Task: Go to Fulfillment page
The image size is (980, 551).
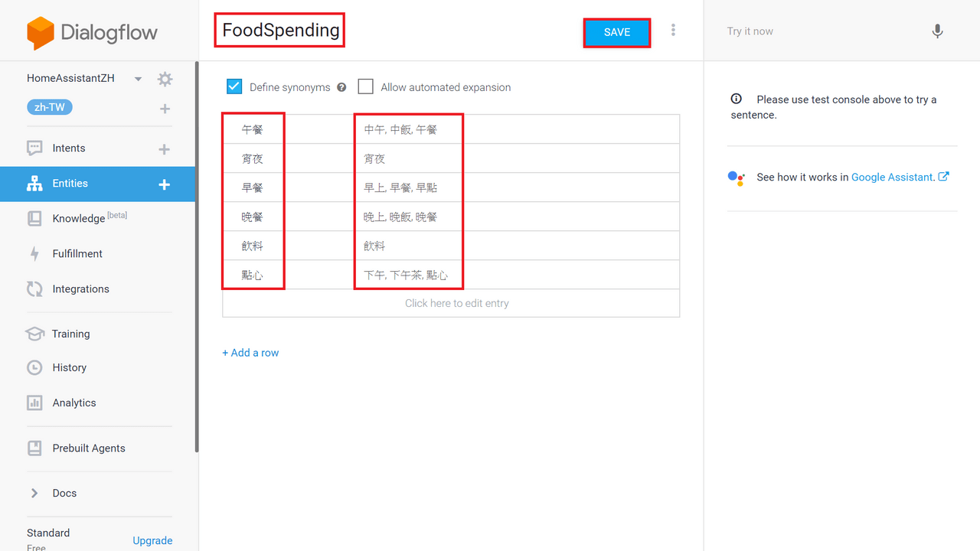Action: [x=77, y=254]
